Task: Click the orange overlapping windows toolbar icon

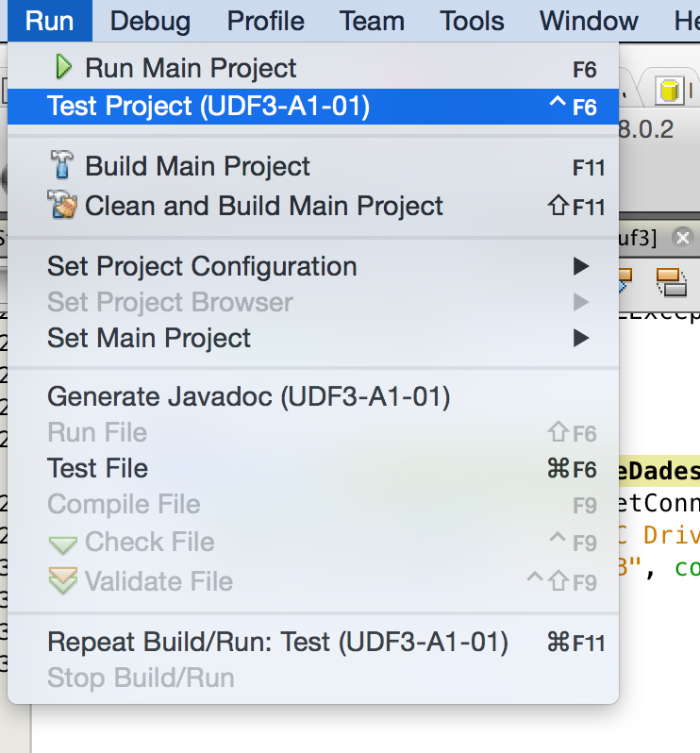Action: [x=671, y=283]
